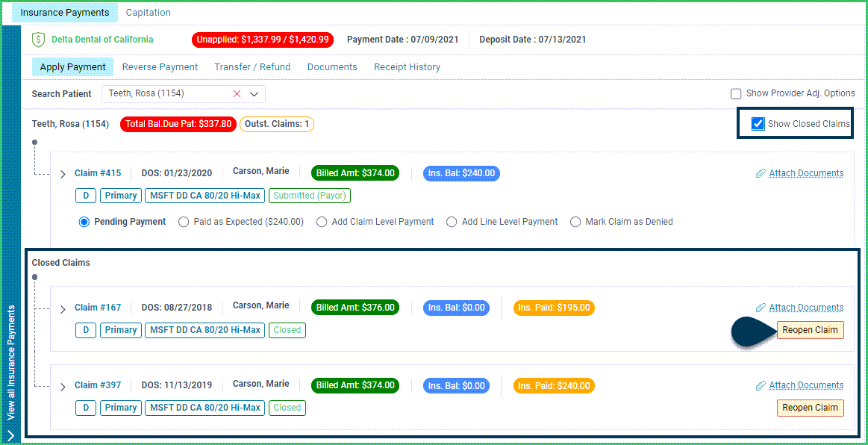Image resolution: width=868 pixels, height=445 pixels.
Task: Open Claim #167 link
Action: [x=98, y=307]
